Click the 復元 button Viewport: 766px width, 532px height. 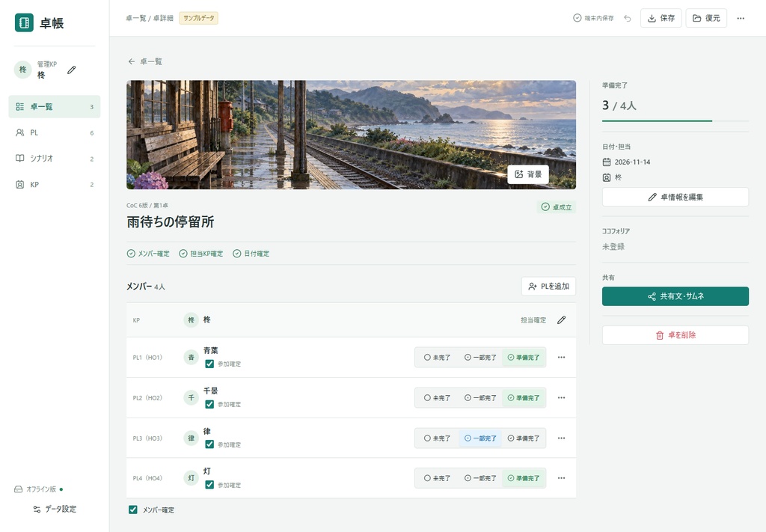pyautogui.click(x=706, y=18)
